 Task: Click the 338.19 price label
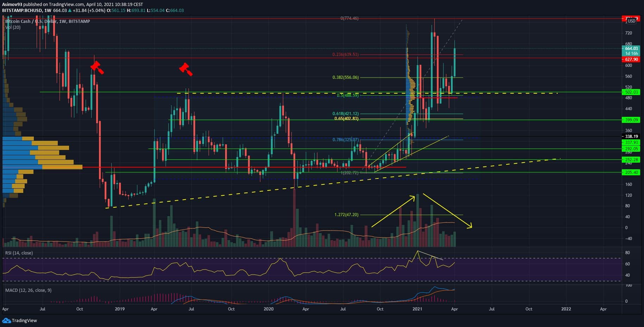(x=631, y=137)
